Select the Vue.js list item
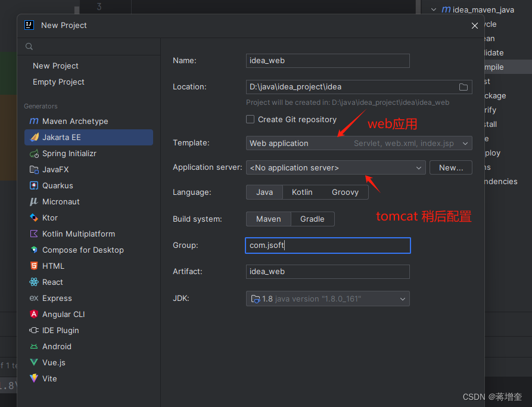This screenshot has width=532, height=407. (x=89, y=362)
